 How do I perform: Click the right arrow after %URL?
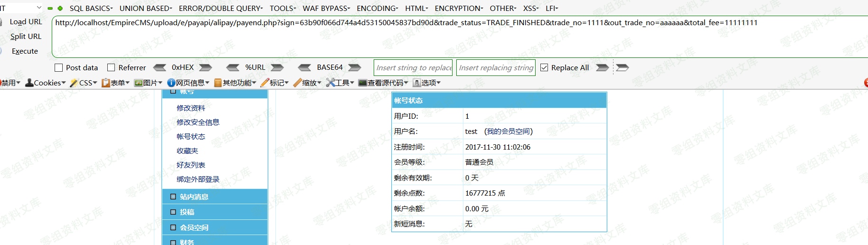click(x=277, y=67)
